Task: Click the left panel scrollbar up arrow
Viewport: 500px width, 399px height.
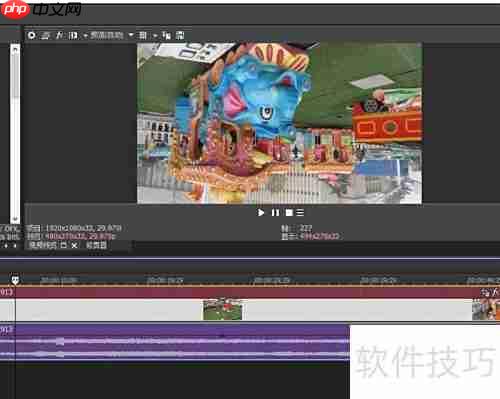Action: tap(15, 49)
